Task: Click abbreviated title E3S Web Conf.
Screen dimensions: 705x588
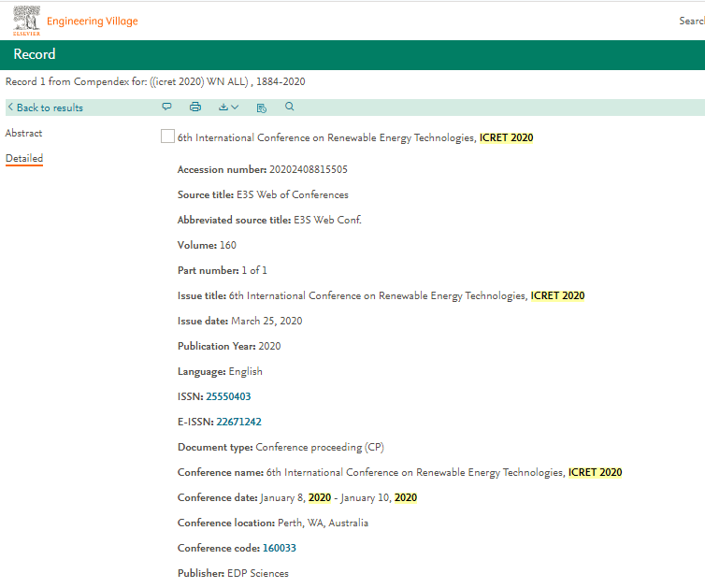Action: (327, 220)
